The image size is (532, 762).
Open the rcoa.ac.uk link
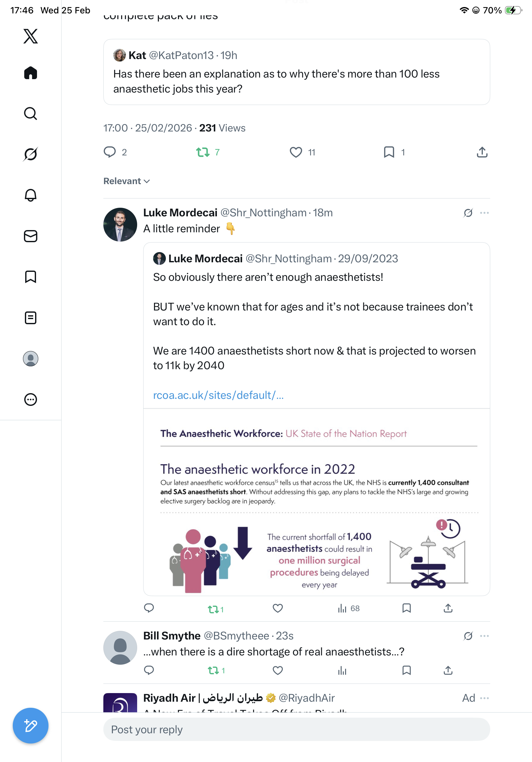(218, 395)
